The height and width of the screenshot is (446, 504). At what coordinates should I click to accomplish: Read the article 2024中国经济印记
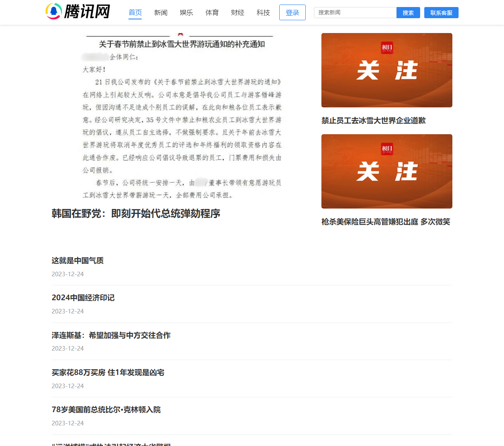(x=83, y=298)
